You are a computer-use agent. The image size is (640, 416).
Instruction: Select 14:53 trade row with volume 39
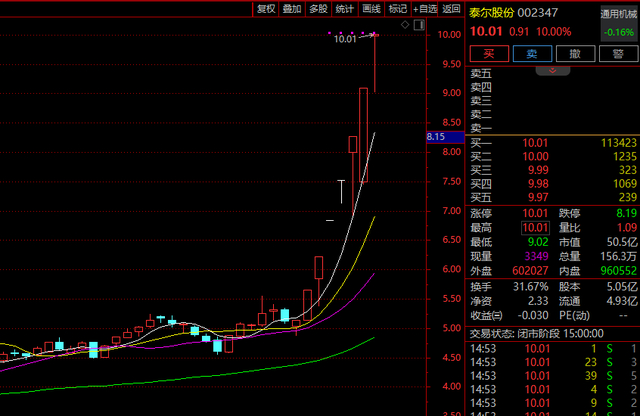pos(553,376)
